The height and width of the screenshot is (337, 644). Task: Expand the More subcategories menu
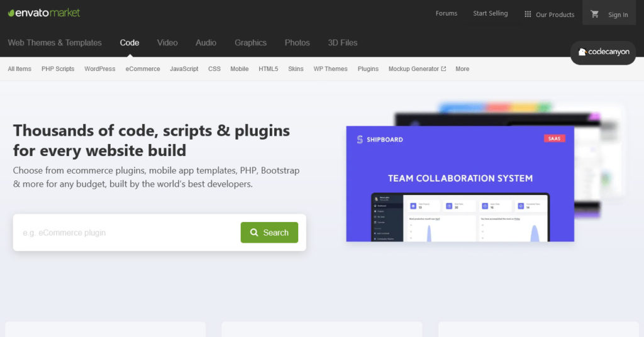[x=462, y=69]
